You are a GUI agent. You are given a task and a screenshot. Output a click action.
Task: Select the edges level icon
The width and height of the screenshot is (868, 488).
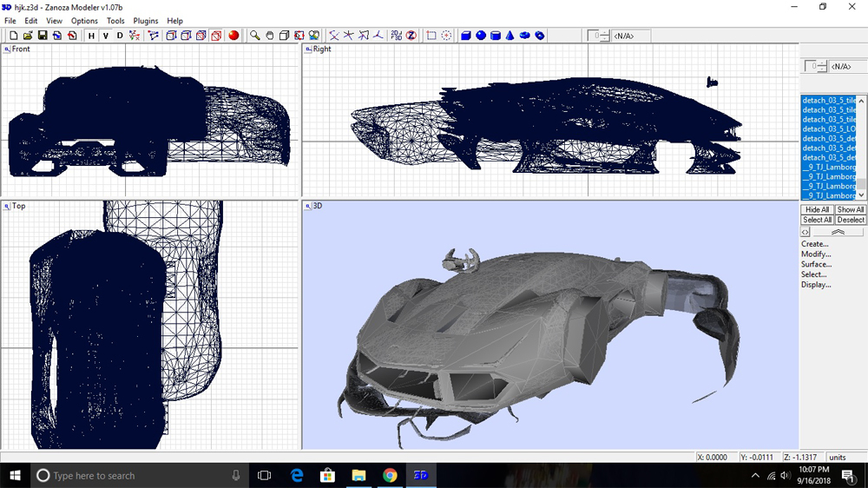(154, 36)
